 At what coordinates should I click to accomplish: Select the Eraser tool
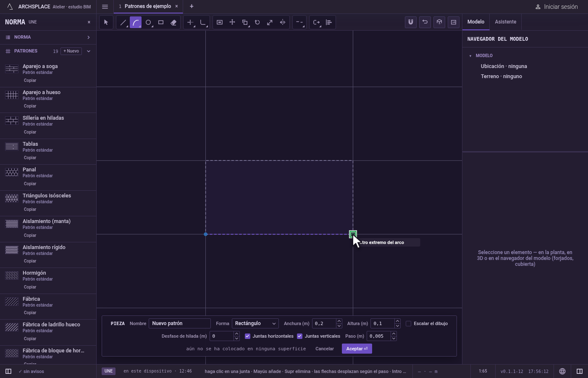(173, 22)
